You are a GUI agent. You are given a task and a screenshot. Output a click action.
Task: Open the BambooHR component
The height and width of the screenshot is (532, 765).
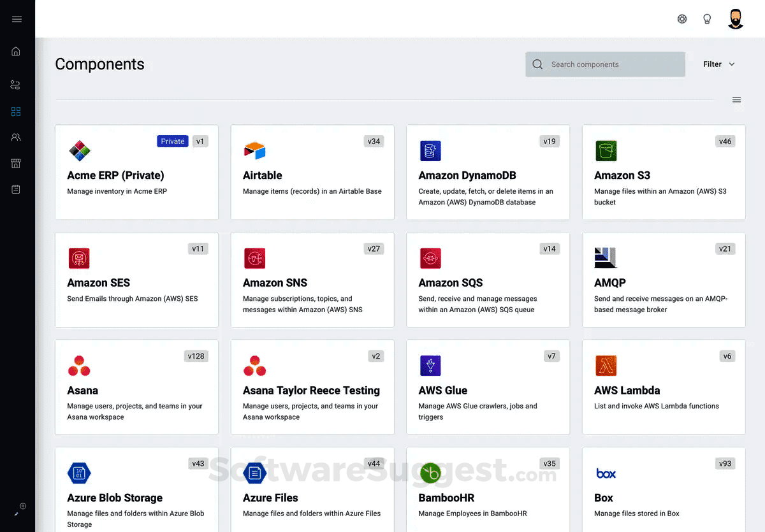[488, 491]
